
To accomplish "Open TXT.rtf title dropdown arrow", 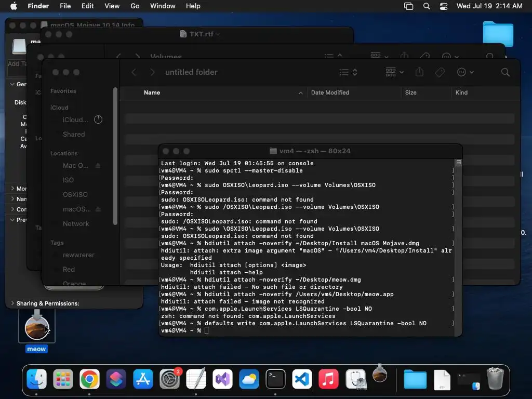I will [218, 34].
